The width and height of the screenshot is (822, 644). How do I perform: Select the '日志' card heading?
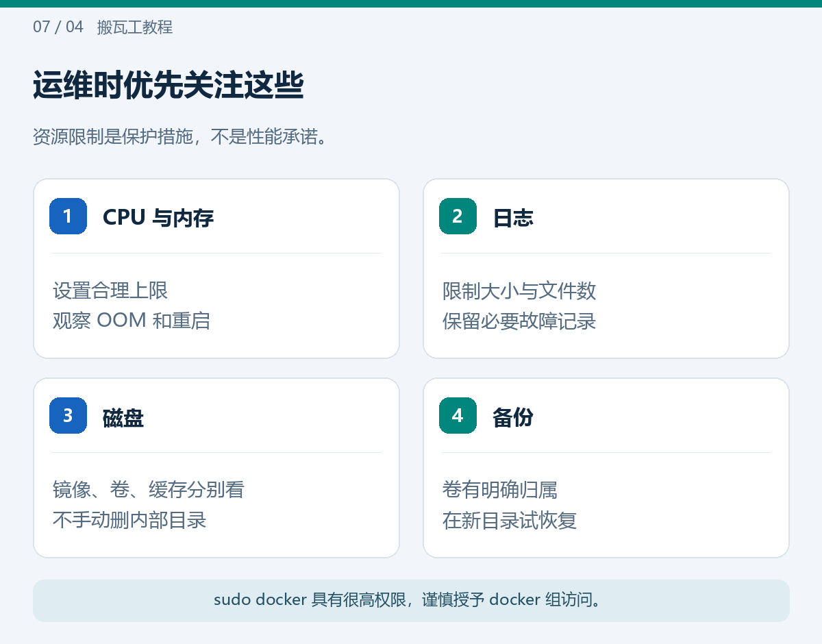(513, 217)
